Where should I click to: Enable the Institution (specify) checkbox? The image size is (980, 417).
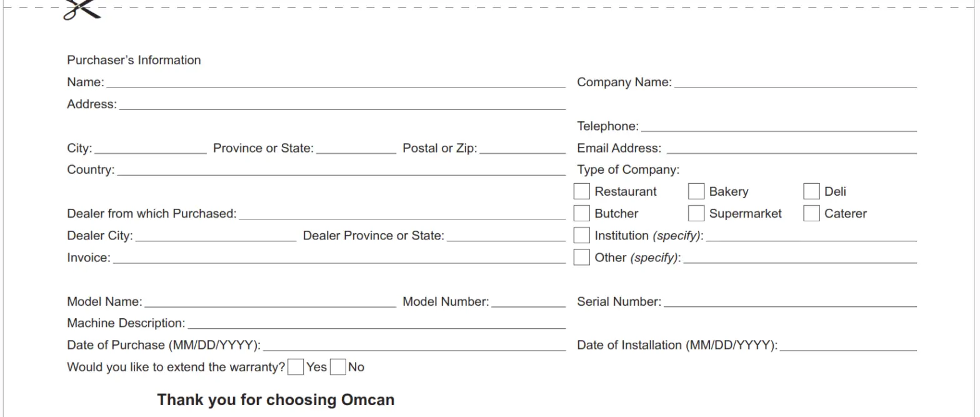pos(581,235)
